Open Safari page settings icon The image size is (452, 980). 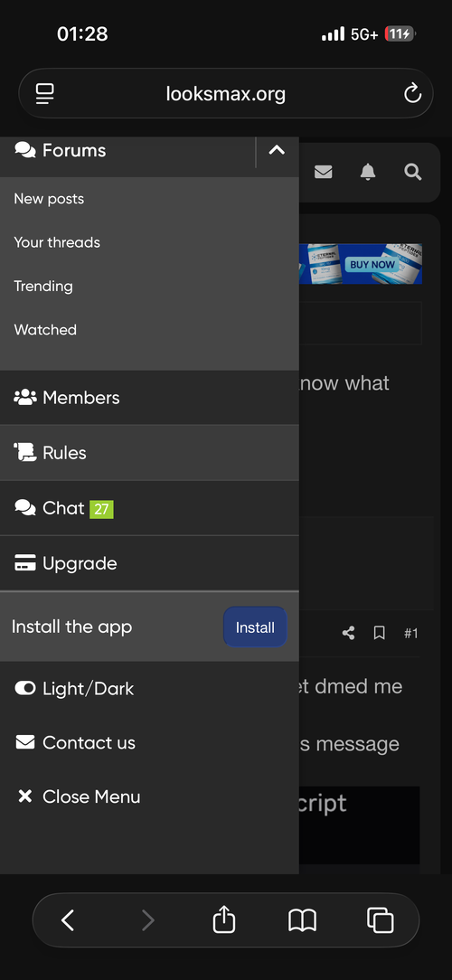pyautogui.click(x=45, y=94)
